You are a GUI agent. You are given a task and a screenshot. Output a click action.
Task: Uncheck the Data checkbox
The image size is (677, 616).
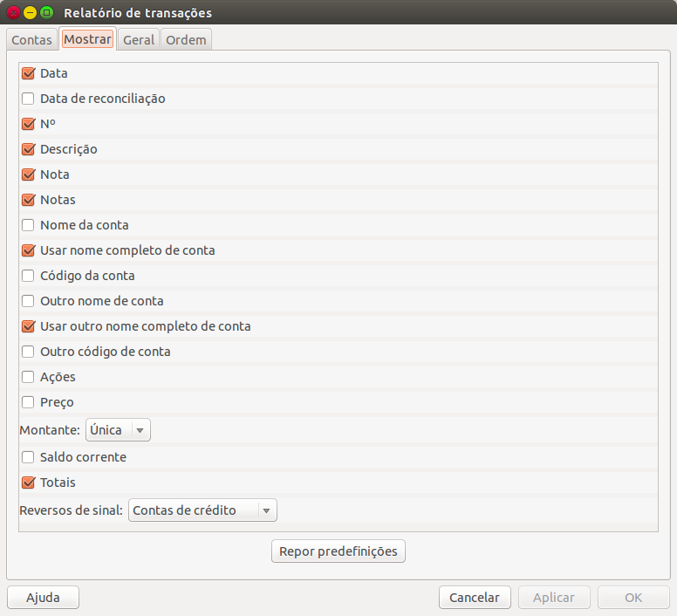(28, 74)
